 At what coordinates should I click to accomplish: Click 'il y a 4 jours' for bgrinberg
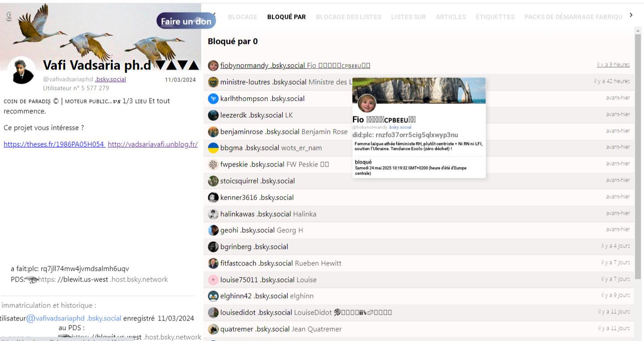click(x=615, y=246)
